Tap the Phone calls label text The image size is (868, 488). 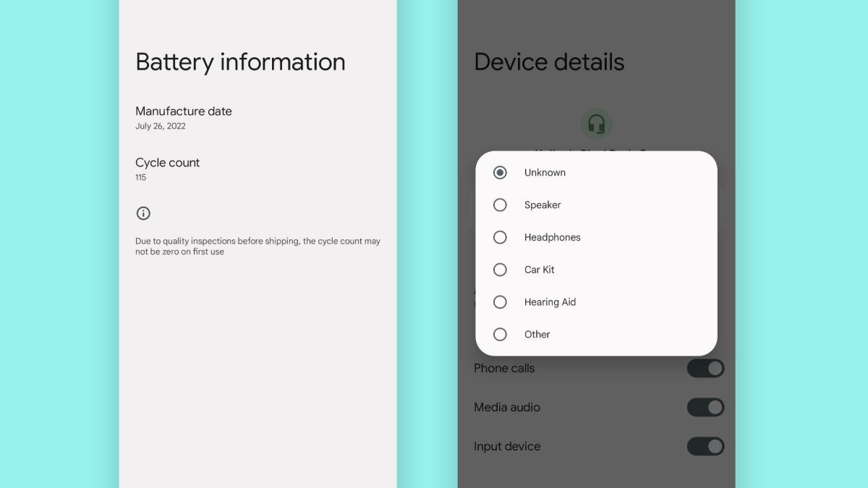point(504,369)
